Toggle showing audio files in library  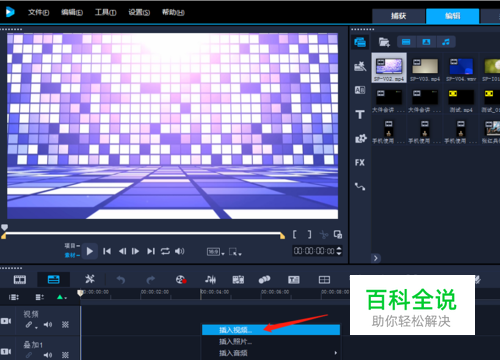pos(446,42)
